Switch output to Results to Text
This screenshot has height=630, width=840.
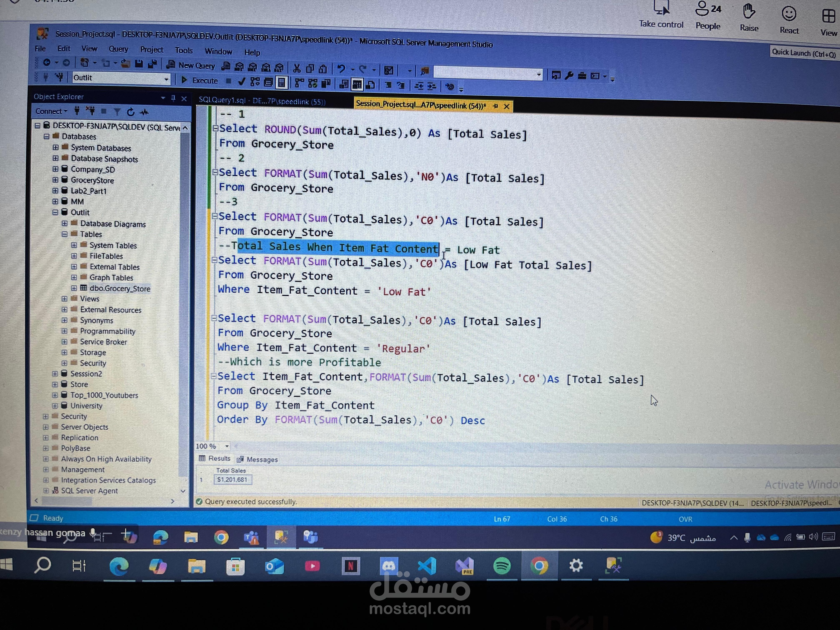pyautogui.click(x=344, y=84)
